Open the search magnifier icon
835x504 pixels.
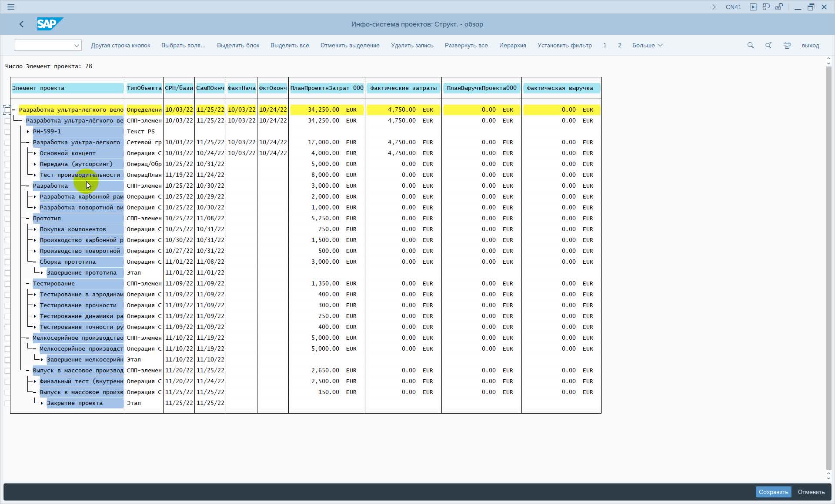coord(750,45)
